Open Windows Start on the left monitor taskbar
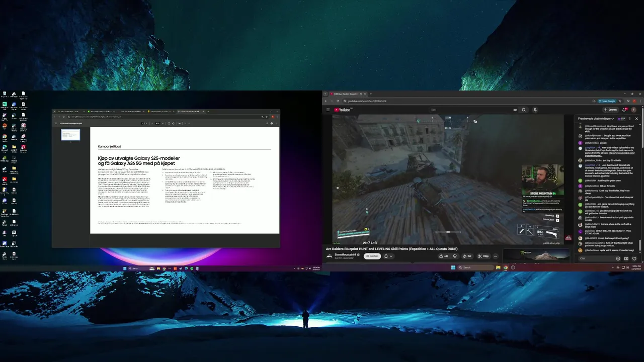The width and height of the screenshot is (644, 362). [125, 268]
